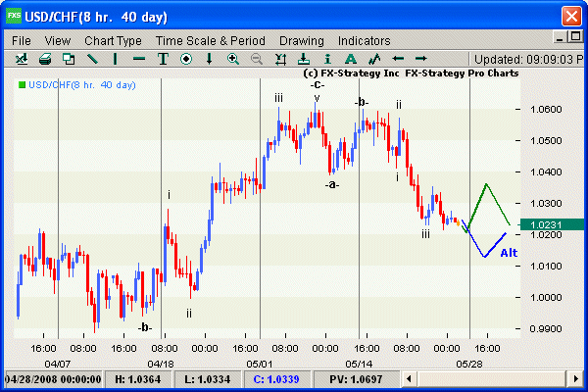Minimize the inner chart window
The width and height of the screenshot is (588, 392).
[560, 37]
